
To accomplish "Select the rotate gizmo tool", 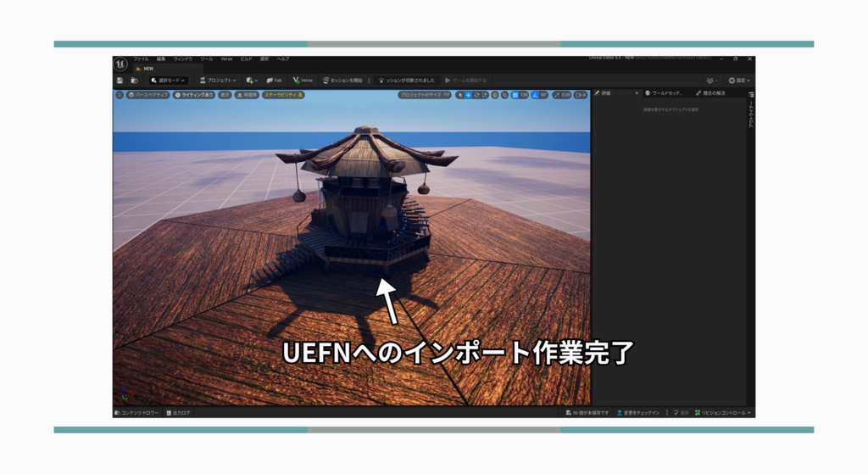I will click(476, 95).
